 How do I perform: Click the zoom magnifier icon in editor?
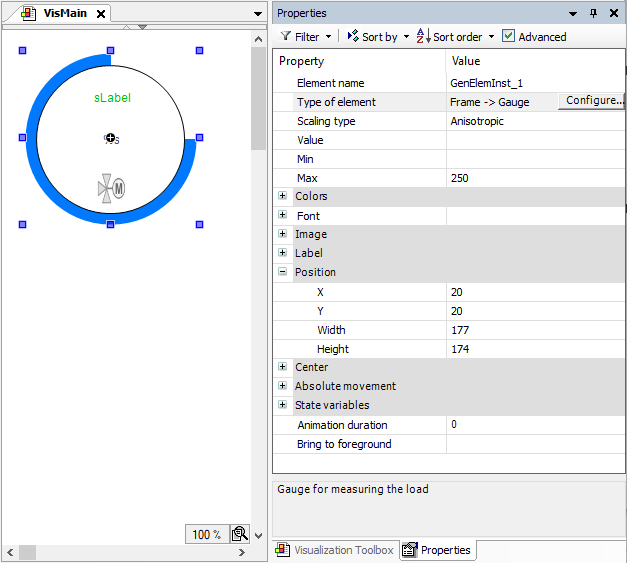click(240, 534)
